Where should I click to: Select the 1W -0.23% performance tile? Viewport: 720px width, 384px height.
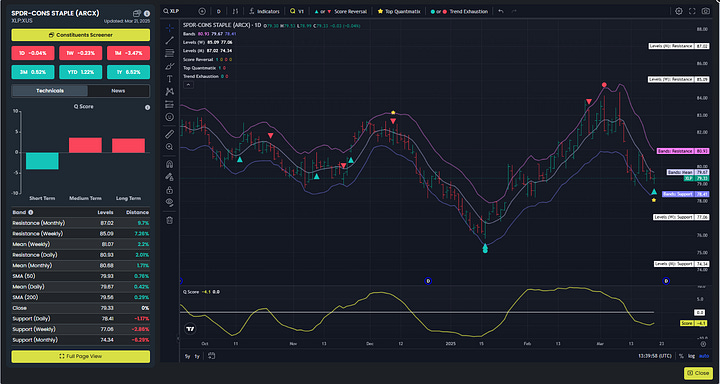(80, 53)
